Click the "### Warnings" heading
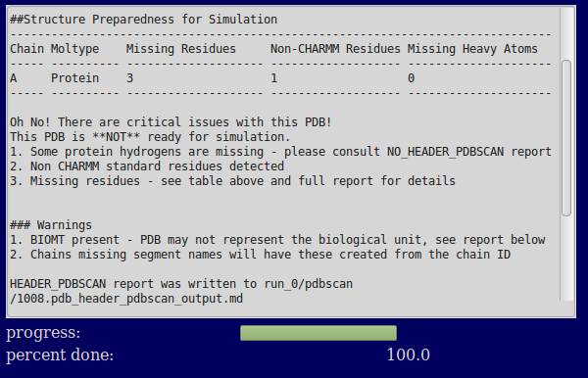The width and height of the screenshot is (588, 378). click(51, 225)
